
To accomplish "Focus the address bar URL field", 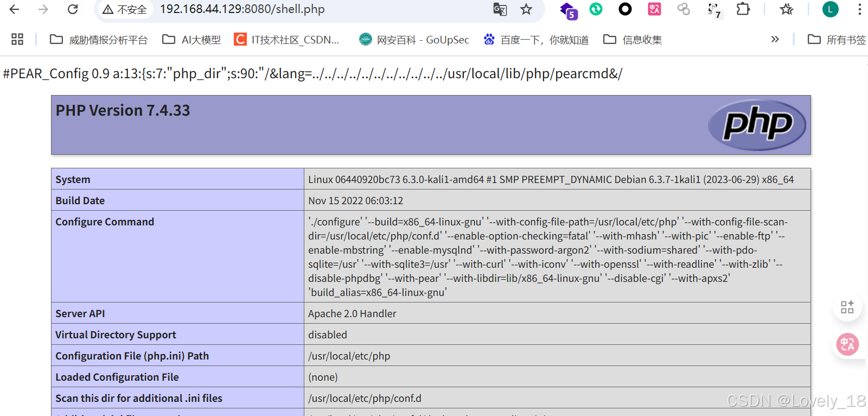I will tap(320, 9).
